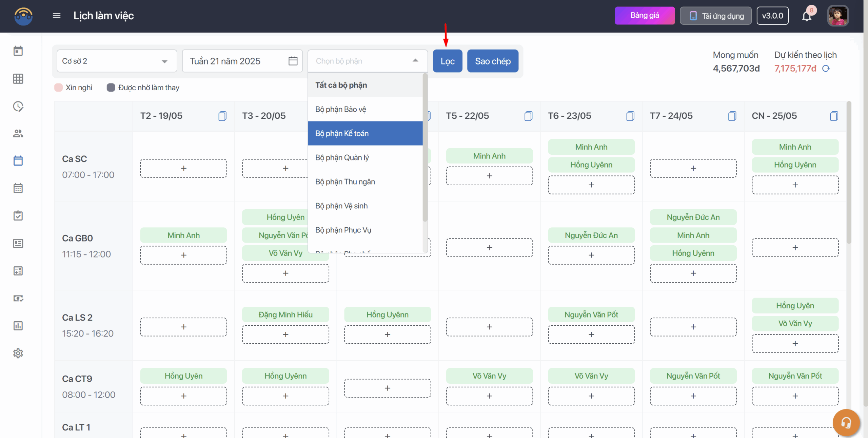Open the hamburger menu icon

click(x=57, y=16)
